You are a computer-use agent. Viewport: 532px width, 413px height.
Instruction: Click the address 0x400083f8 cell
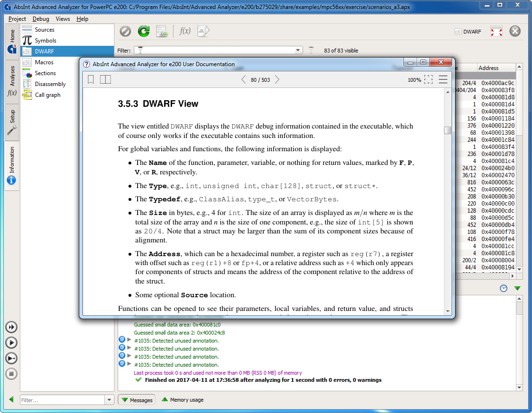coord(498,90)
